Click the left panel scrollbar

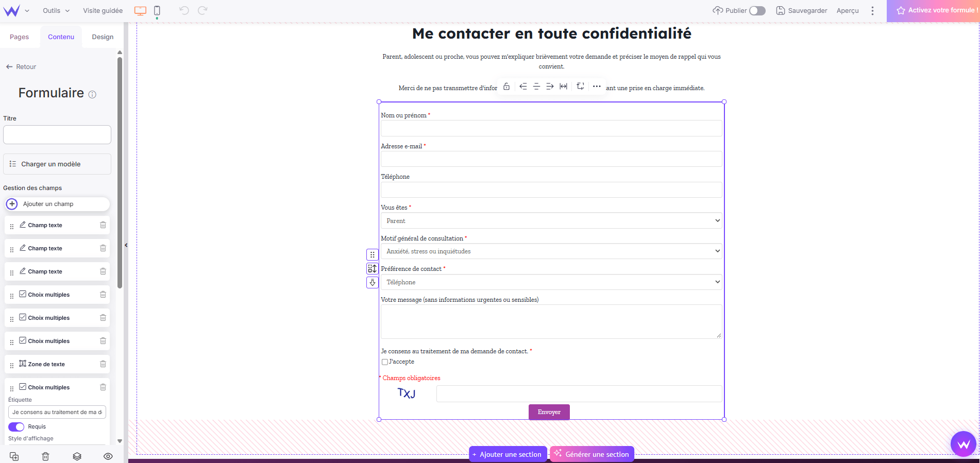coord(120,173)
